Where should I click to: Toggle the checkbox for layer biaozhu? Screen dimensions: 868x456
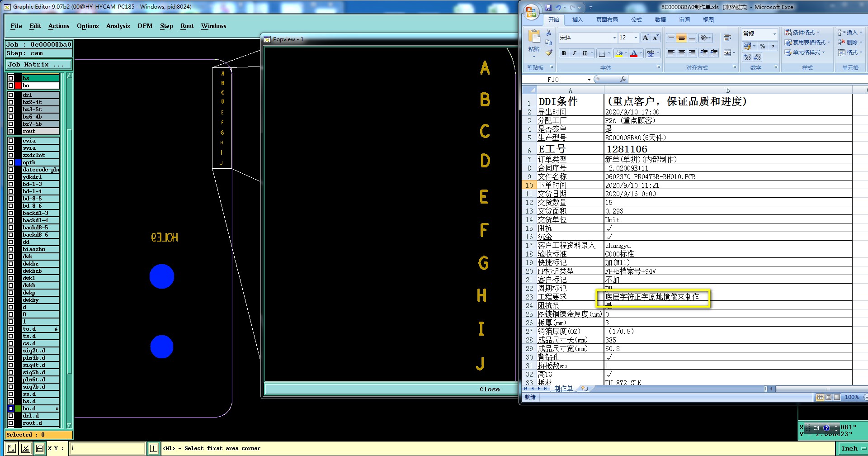11,249
